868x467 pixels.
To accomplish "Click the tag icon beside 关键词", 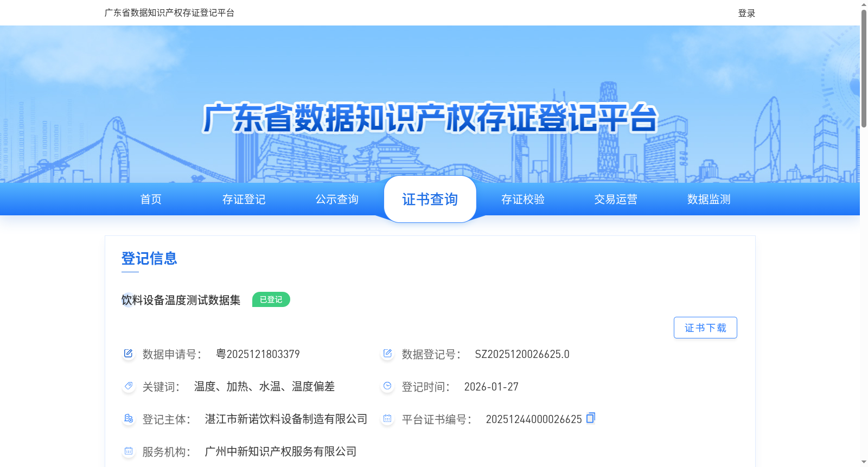I will (128, 386).
